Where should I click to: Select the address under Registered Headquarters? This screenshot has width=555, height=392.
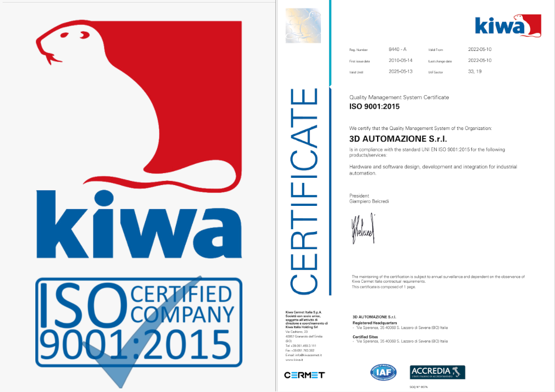402,328
